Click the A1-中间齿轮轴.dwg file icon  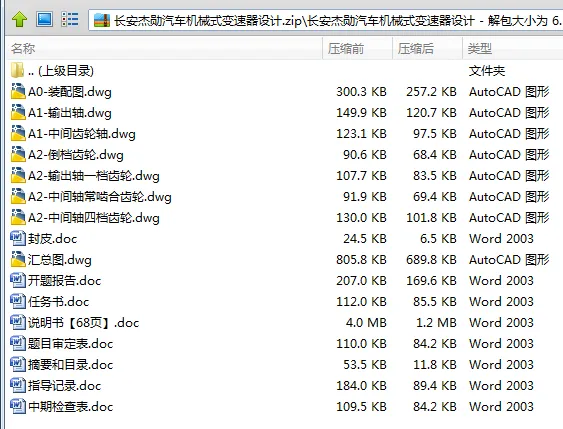tap(18, 133)
